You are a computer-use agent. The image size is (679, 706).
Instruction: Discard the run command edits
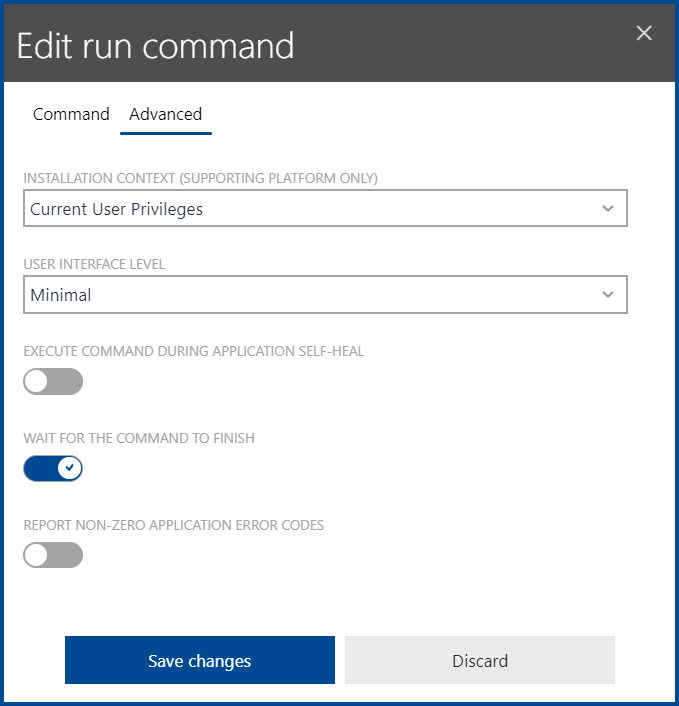480,660
